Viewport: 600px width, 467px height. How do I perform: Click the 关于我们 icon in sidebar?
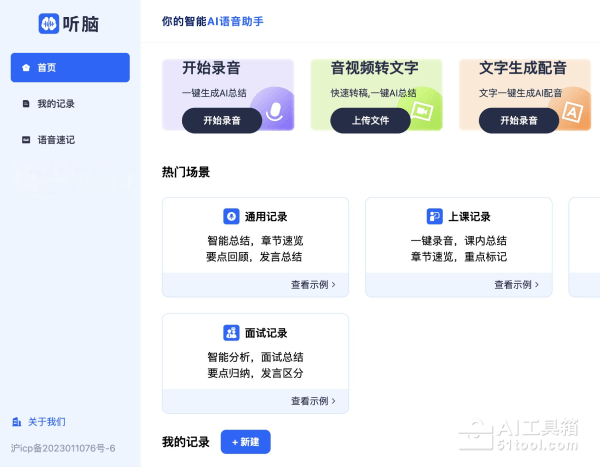coord(16,422)
